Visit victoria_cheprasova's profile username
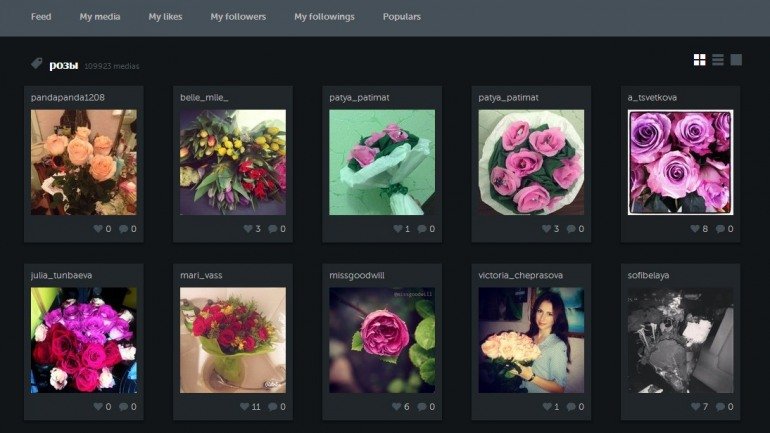 click(x=518, y=275)
